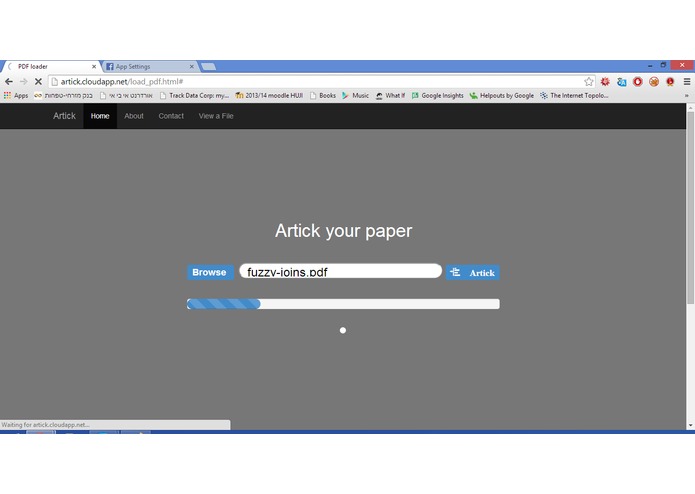Open the View a File nav item
This screenshot has width=695, height=494.
pos(216,116)
